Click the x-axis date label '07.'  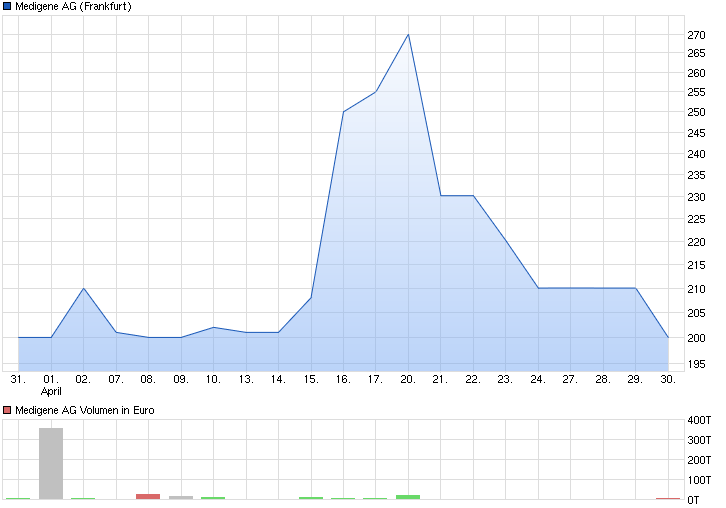click(x=116, y=379)
